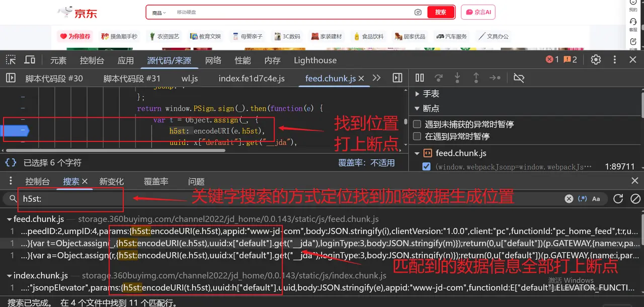Image resolution: width=644 pixels, height=307 pixels.
Task: Open the index.fe1d7c4e.js file tab
Action: [251, 79]
